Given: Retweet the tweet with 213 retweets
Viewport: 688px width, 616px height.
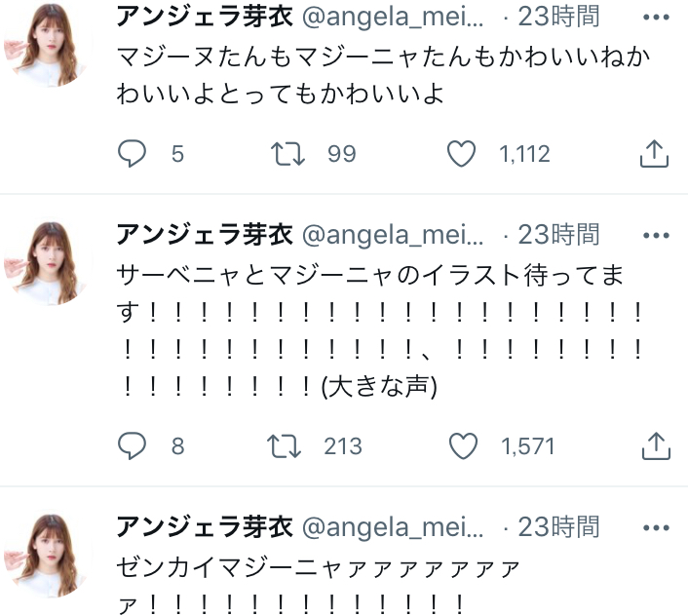Looking at the screenshot, I should [285, 445].
